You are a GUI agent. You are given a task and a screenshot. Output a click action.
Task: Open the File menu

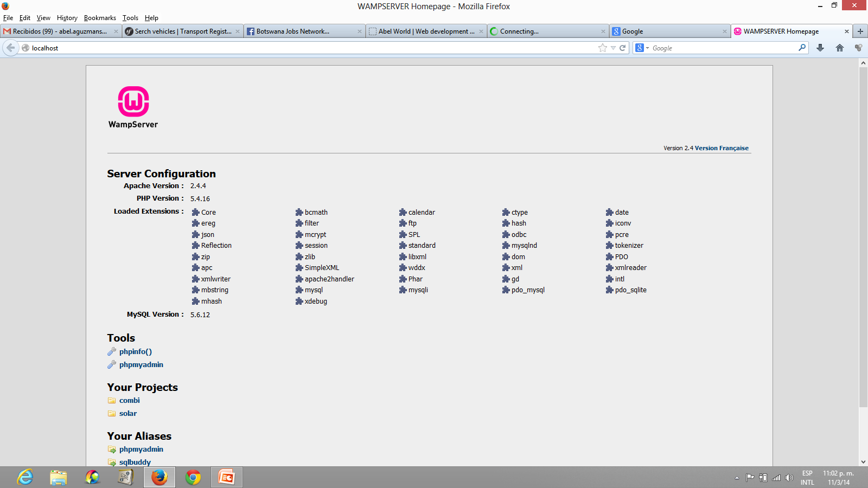(x=8, y=18)
